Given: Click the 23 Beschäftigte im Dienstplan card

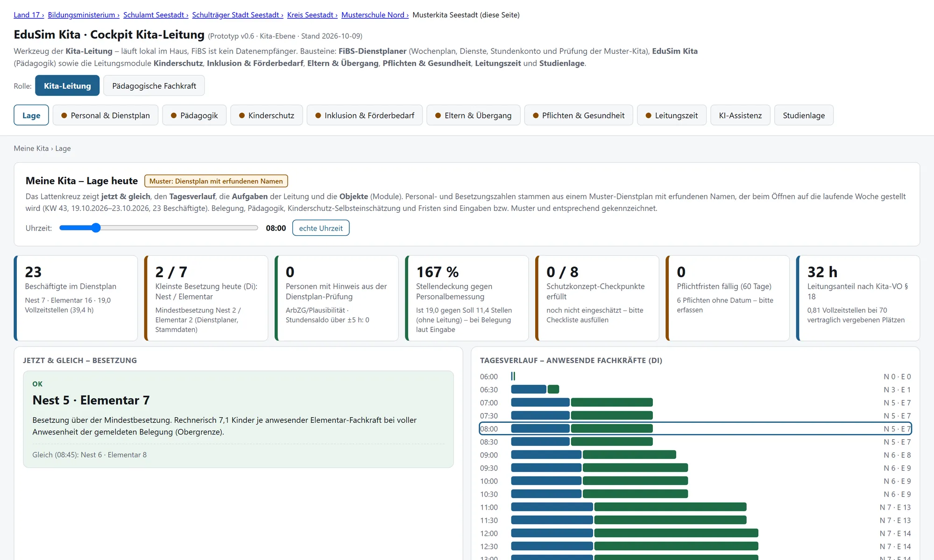Looking at the screenshot, I should pyautogui.click(x=76, y=298).
